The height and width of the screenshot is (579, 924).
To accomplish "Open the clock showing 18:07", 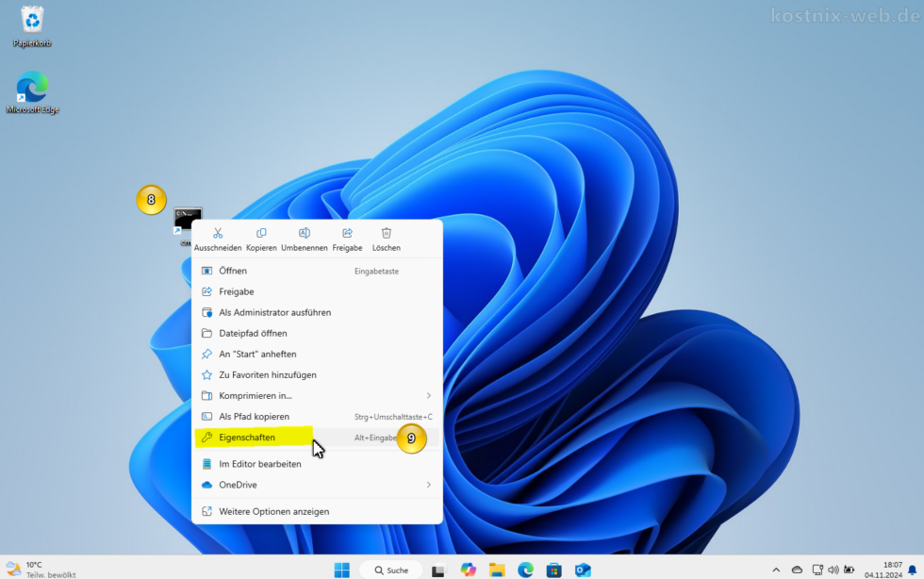I will pos(883,570).
